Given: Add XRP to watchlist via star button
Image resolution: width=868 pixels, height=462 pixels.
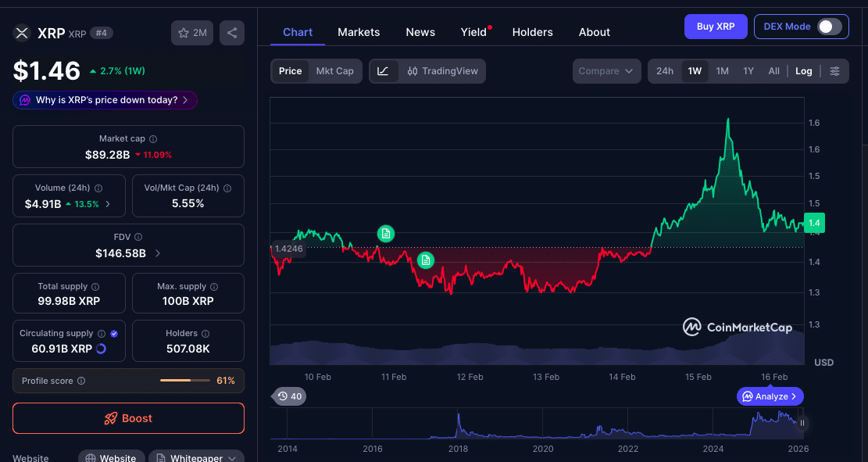Looking at the screenshot, I should (x=192, y=34).
